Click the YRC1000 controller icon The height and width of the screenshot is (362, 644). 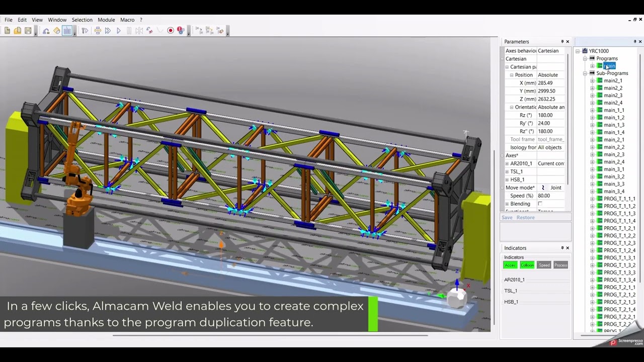pyautogui.click(x=585, y=51)
